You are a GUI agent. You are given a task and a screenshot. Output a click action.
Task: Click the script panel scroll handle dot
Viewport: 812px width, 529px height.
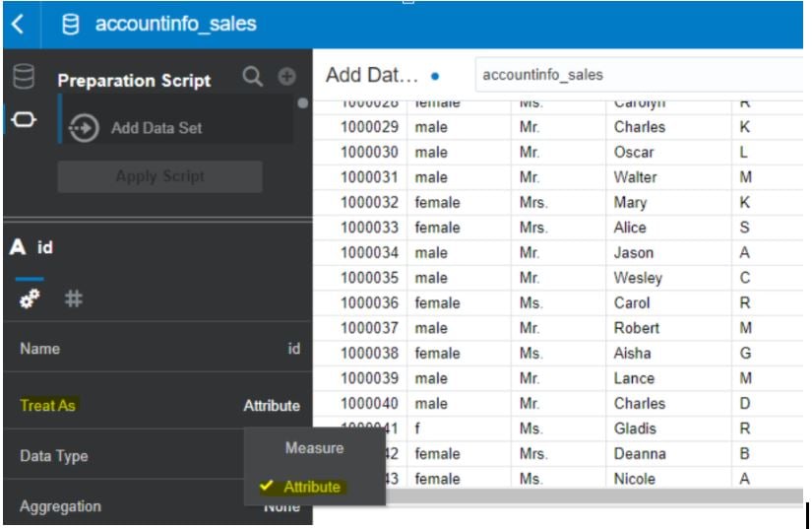coord(303,103)
